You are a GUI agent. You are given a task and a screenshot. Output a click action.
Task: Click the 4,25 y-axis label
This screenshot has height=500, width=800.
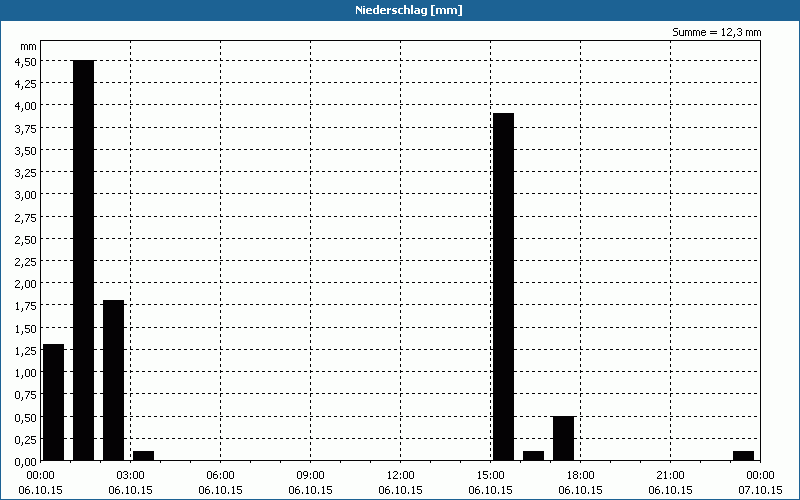click(26, 84)
